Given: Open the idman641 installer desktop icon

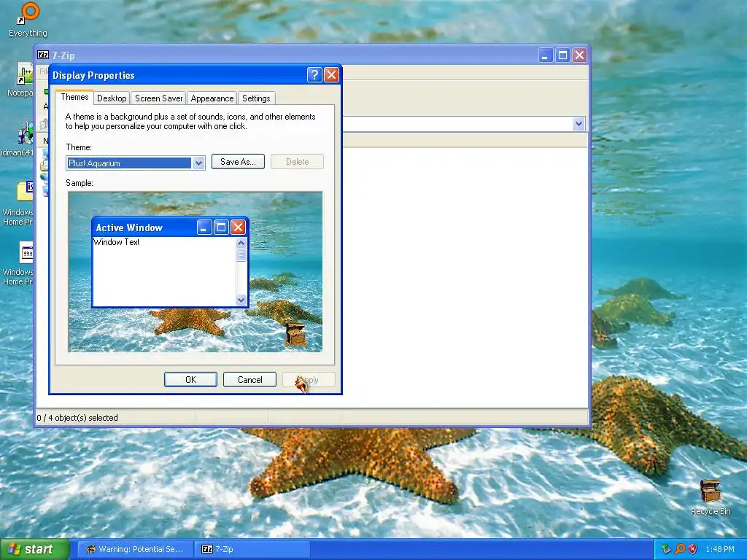Looking at the screenshot, I should (x=26, y=133).
